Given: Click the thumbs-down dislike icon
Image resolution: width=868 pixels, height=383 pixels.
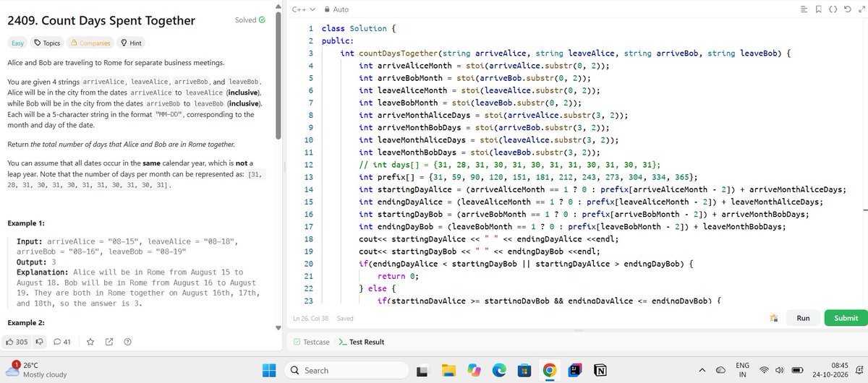Looking at the screenshot, I should click(41, 342).
